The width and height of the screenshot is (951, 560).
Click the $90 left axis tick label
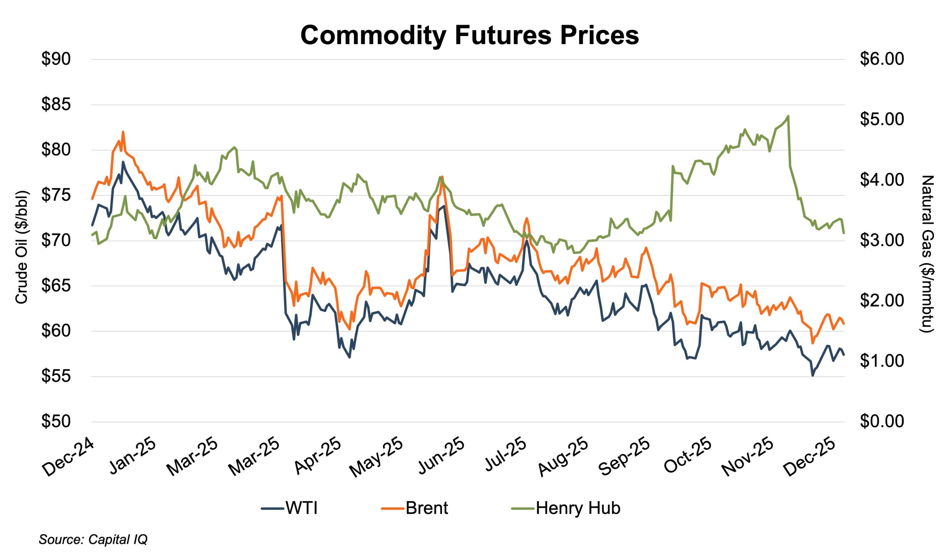coord(56,60)
